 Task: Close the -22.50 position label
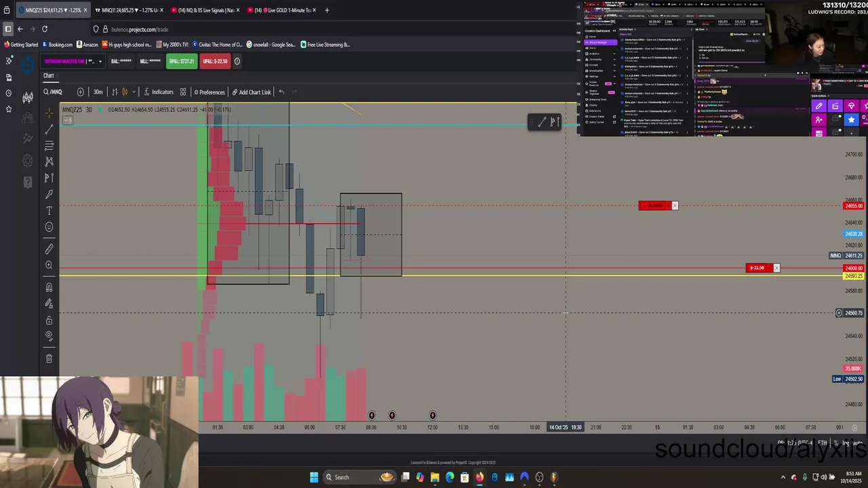coord(776,268)
